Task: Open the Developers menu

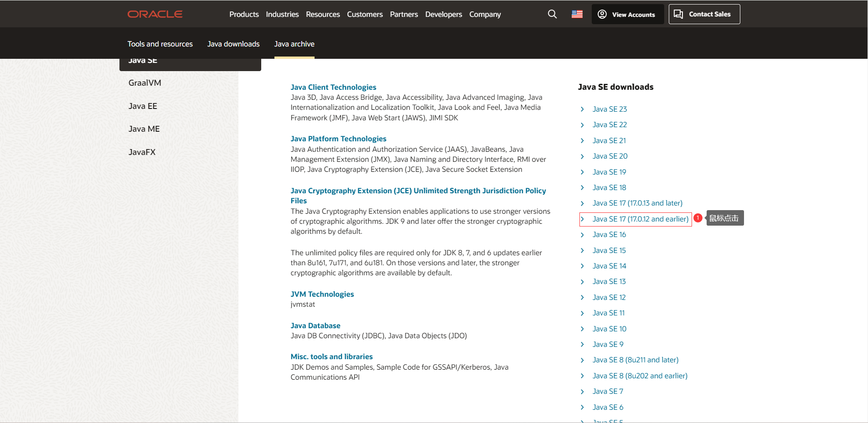Action: pyautogui.click(x=443, y=14)
